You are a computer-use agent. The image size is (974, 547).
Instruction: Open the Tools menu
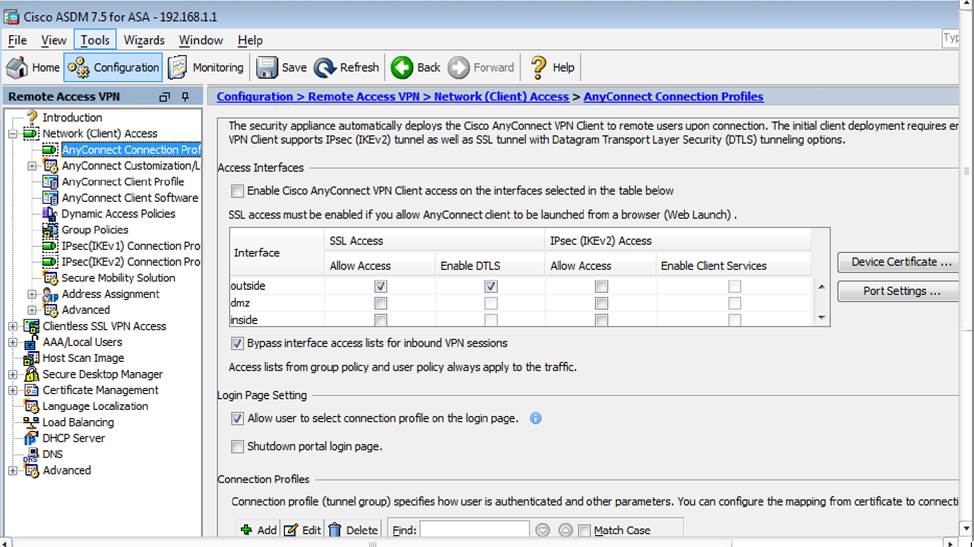pos(95,40)
